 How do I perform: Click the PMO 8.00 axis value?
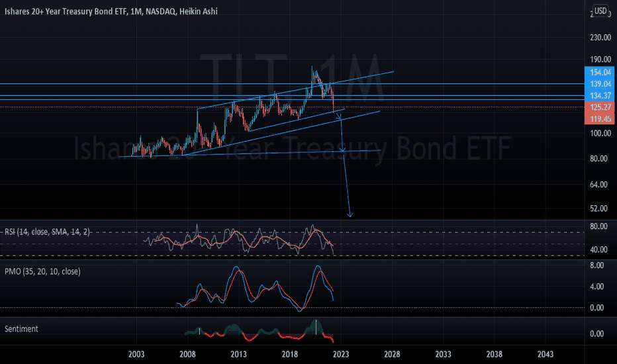(597, 265)
